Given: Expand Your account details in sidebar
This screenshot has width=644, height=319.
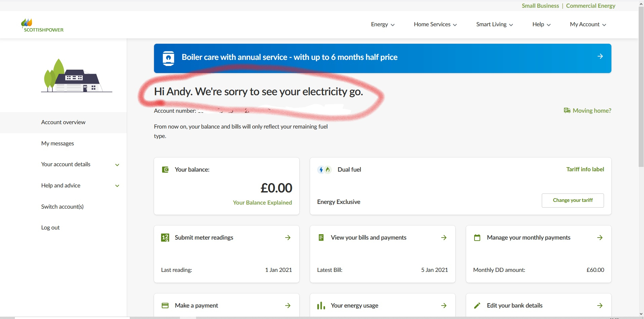Looking at the screenshot, I should point(117,165).
